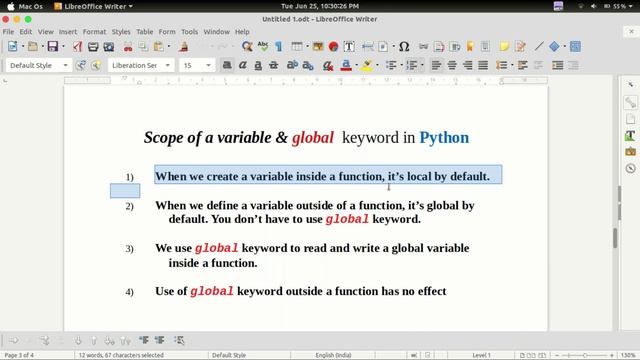
Task: Open Find and Replace icon
Action: click(247, 47)
